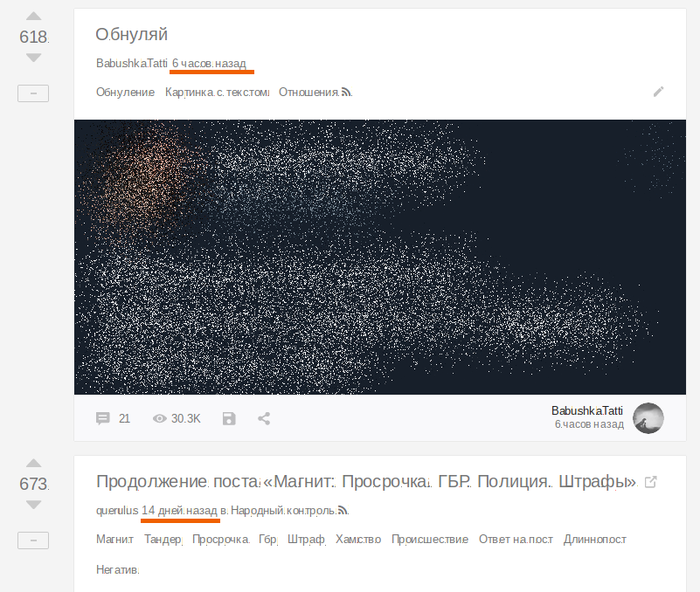Screen dimensions: 700x592
Task: Share the "Обнуляй" post
Action: 264,419
